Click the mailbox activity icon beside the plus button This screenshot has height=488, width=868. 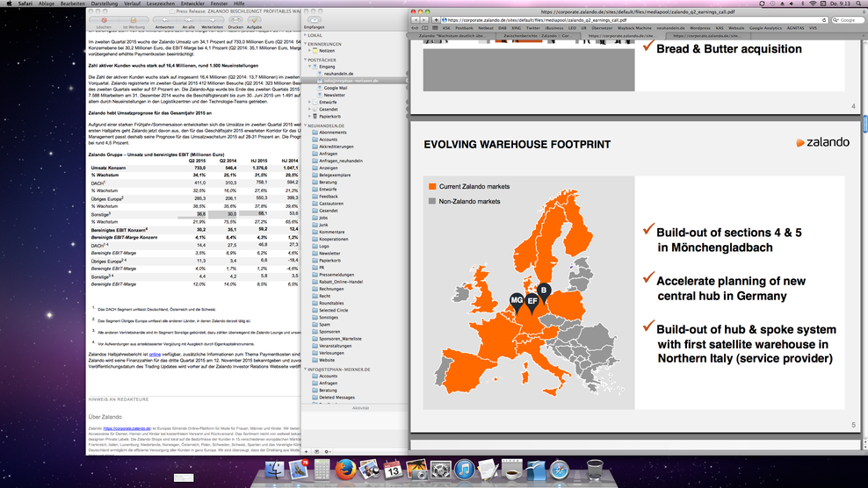click(x=316, y=451)
